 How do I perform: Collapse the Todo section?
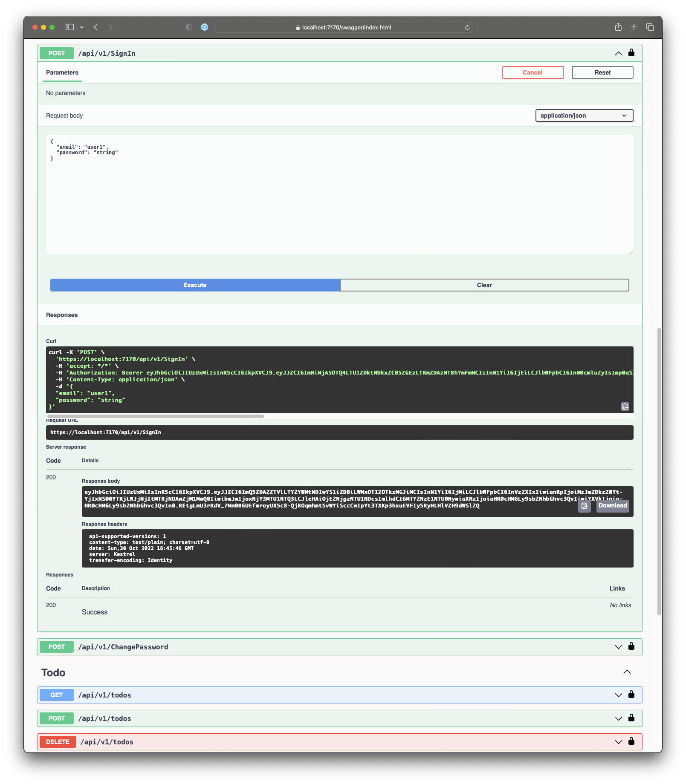point(627,672)
